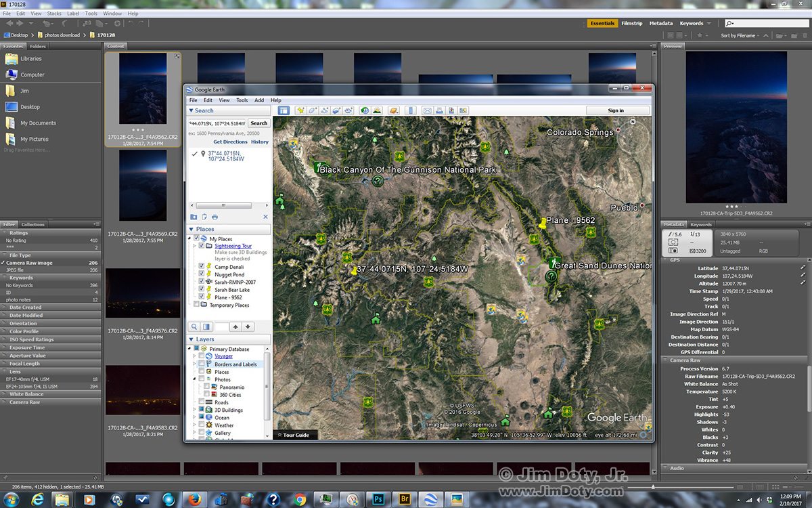Open the Voyager layer link
This screenshot has height=508, width=812.
point(223,356)
